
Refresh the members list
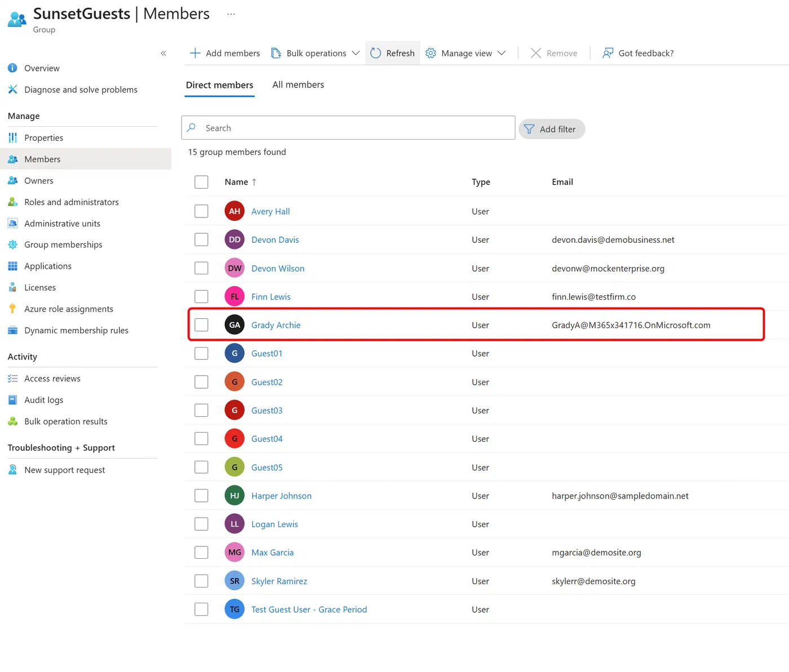(393, 53)
